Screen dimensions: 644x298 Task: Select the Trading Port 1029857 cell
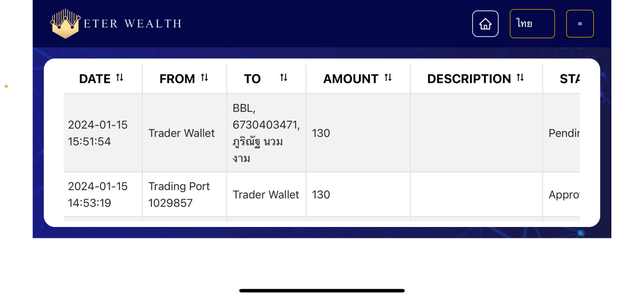(179, 195)
